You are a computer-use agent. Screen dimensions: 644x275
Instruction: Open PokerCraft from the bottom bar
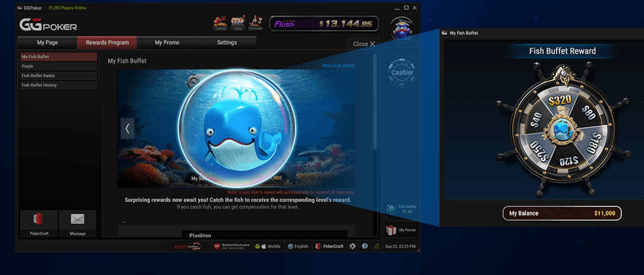coord(330,246)
